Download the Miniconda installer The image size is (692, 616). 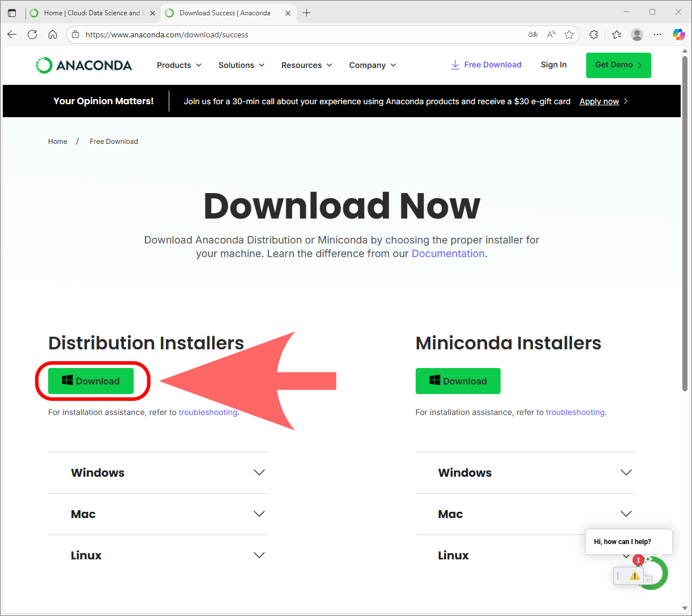pos(458,381)
